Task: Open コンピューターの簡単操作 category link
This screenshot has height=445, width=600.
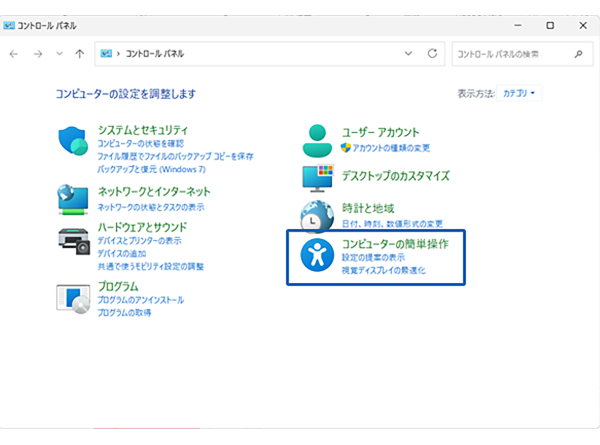Action: tap(395, 244)
